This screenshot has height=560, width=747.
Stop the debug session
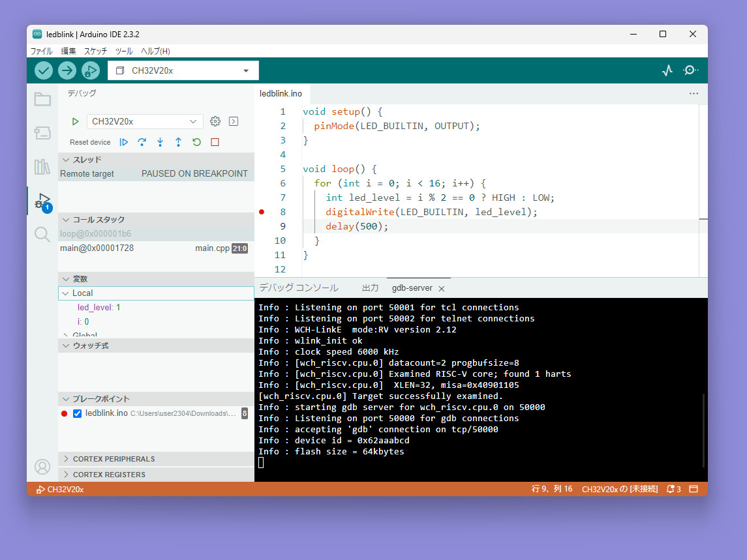[x=215, y=142]
